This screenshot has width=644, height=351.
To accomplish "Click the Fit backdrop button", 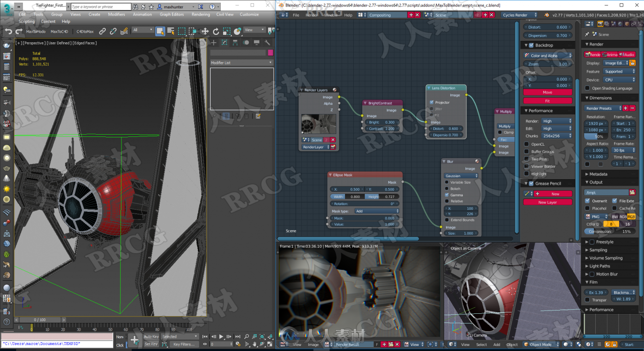I will click(547, 101).
